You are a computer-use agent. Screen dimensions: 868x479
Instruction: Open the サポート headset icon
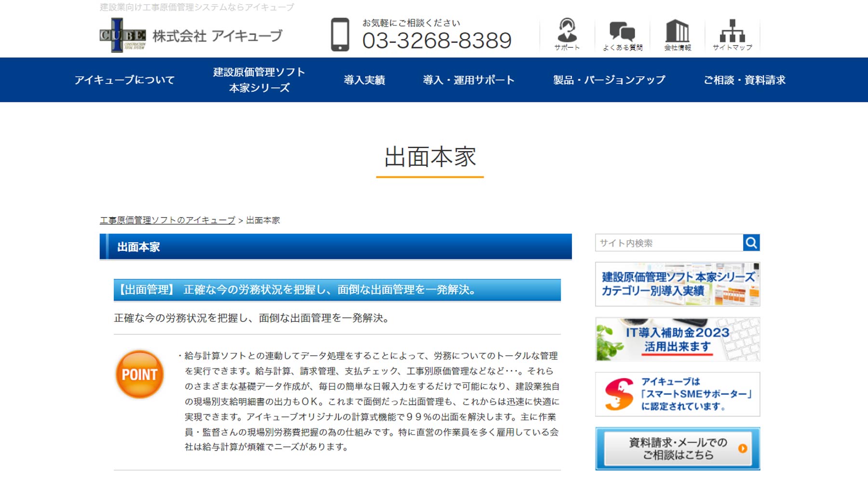(x=567, y=35)
